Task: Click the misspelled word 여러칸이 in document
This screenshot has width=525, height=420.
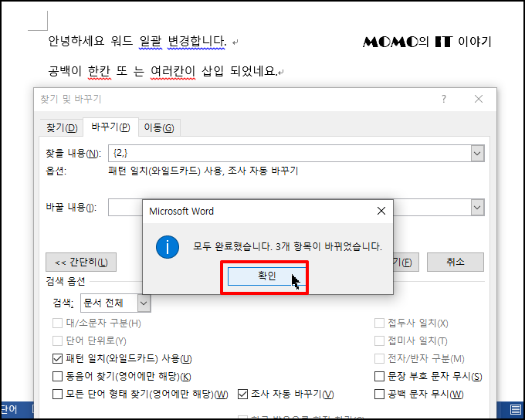Action: [x=173, y=71]
